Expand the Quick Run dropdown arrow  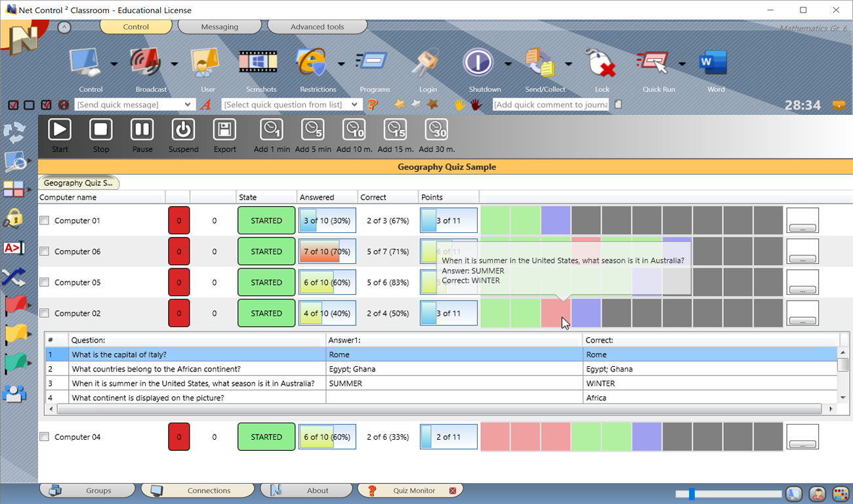(682, 64)
